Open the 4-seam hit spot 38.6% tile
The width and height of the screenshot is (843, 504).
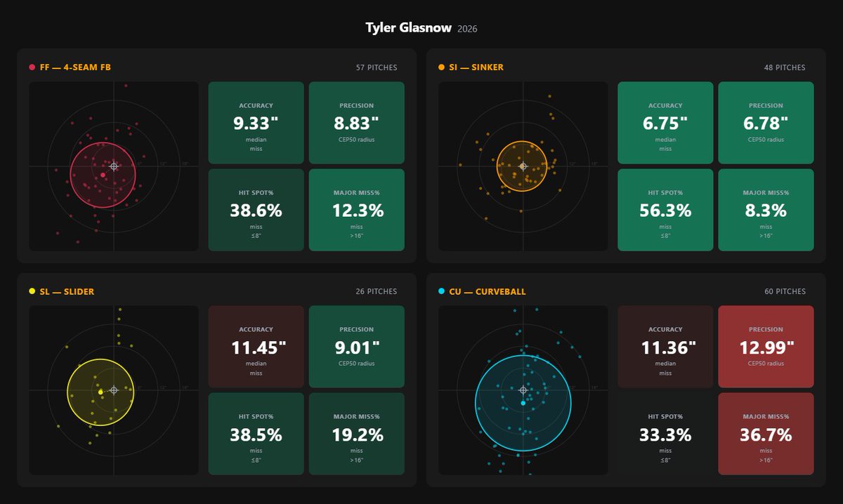coord(256,210)
